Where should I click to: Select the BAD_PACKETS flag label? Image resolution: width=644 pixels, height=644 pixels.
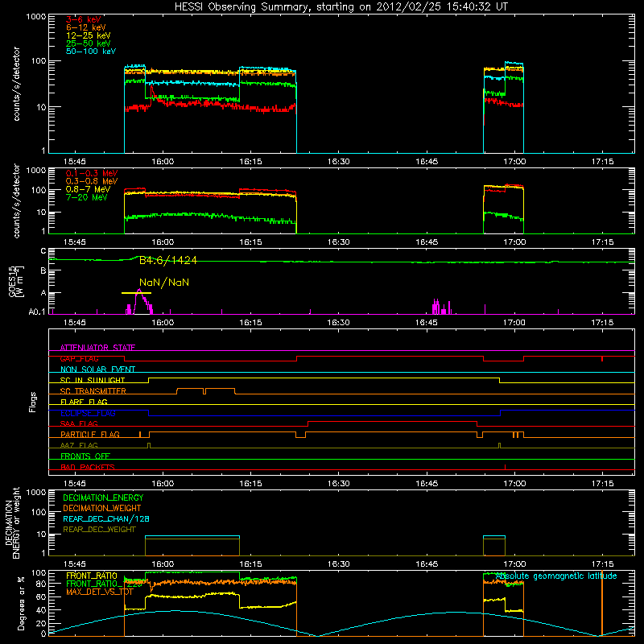pyautogui.click(x=88, y=467)
